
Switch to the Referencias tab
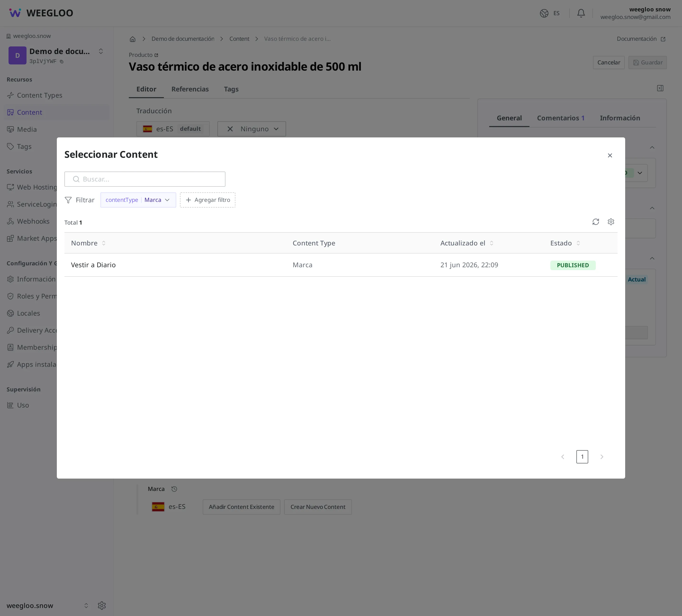190,89
